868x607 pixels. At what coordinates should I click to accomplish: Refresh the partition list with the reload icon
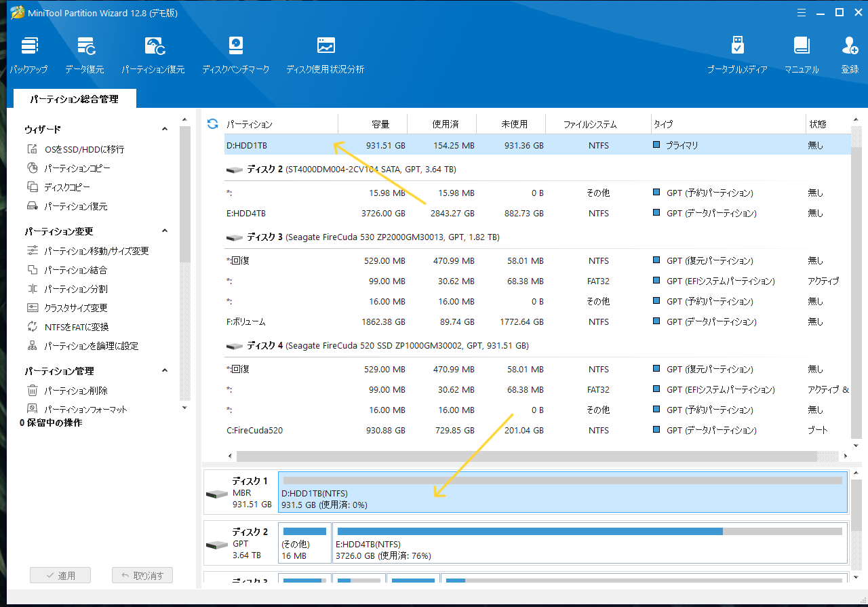pos(212,123)
